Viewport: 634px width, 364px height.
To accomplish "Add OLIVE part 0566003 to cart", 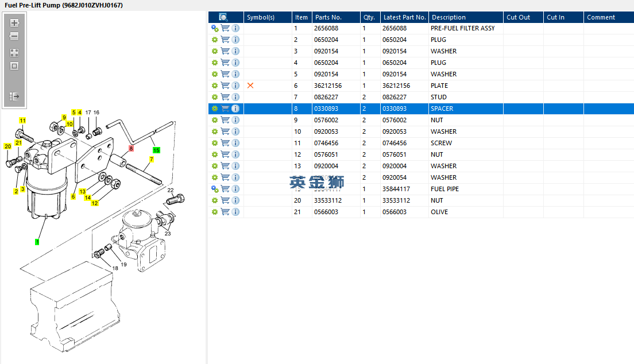I will click(x=225, y=212).
